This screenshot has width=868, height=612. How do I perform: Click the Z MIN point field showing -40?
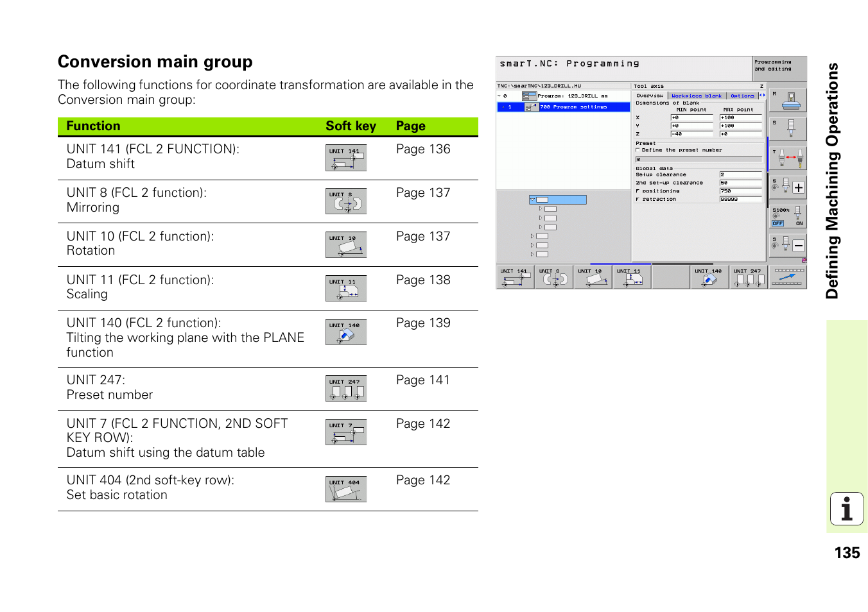pos(691,134)
